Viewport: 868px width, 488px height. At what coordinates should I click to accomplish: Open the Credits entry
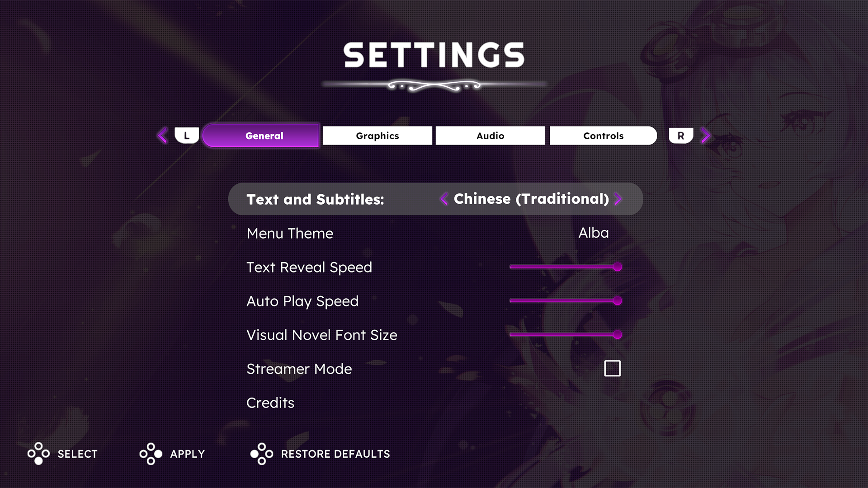click(270, 403)
